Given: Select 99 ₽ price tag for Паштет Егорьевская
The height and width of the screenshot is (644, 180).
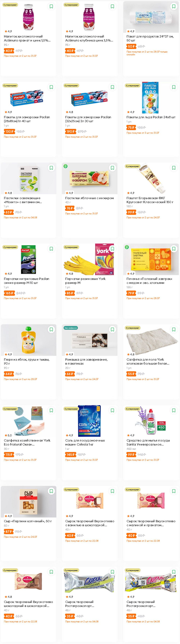Looking at the screenshot, I should pyautogui.click(x=131, y=212).
